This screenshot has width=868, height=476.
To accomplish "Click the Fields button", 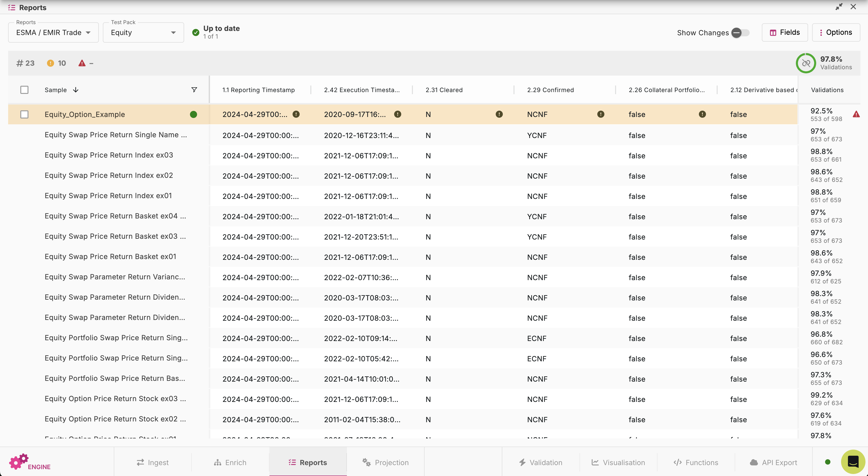I will click(x=785, y=32).
